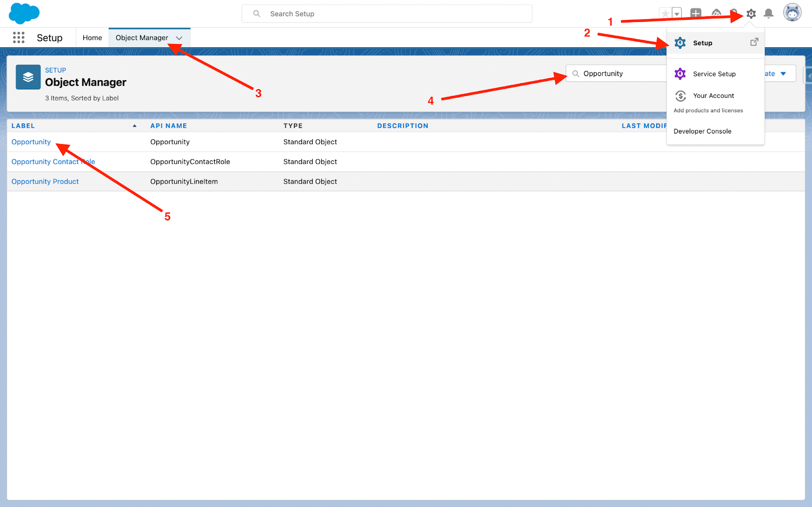Click the OpportunityLineItem API name cell
Viewport: 812px width, 507px height.
tap(184, 182)
